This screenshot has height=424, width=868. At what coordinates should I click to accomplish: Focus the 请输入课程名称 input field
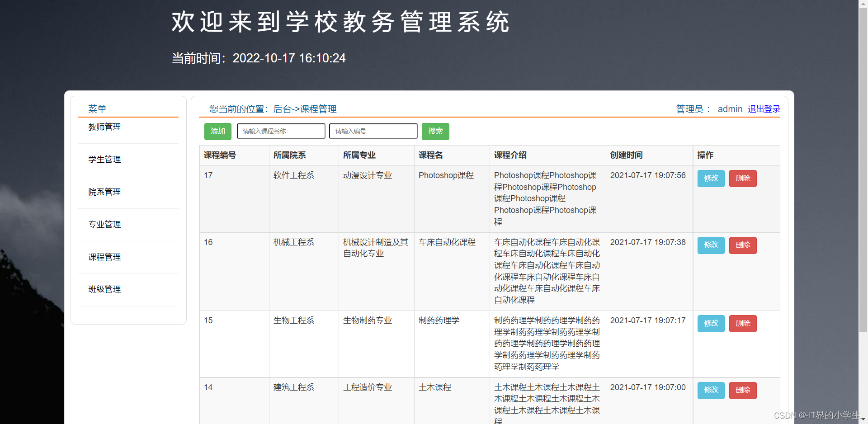[x=281, y=131]
